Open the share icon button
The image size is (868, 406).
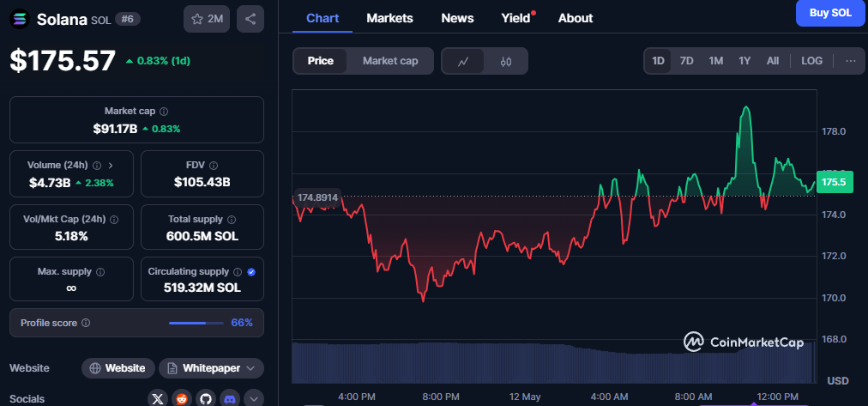coord(250,19)
